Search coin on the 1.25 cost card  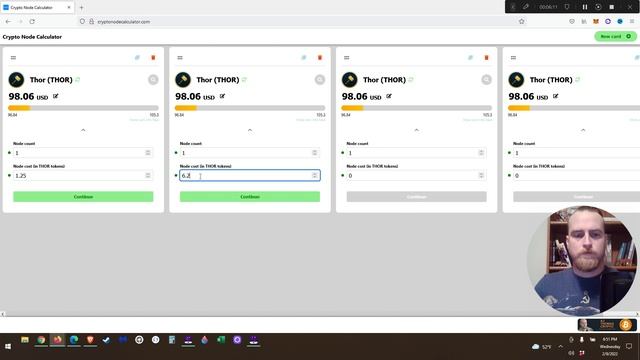coord(153,80)
